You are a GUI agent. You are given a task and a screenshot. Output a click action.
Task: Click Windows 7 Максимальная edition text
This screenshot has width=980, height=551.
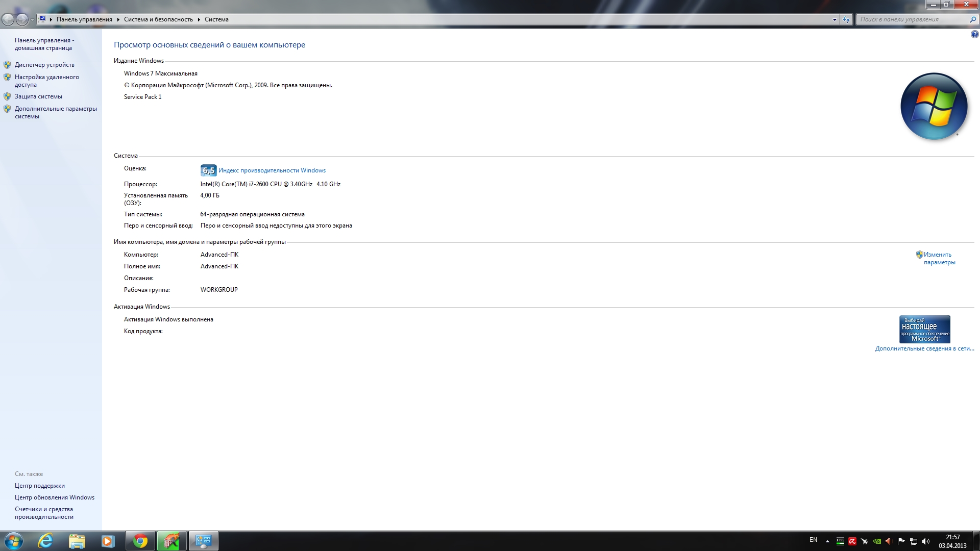[x=161, y=73]
